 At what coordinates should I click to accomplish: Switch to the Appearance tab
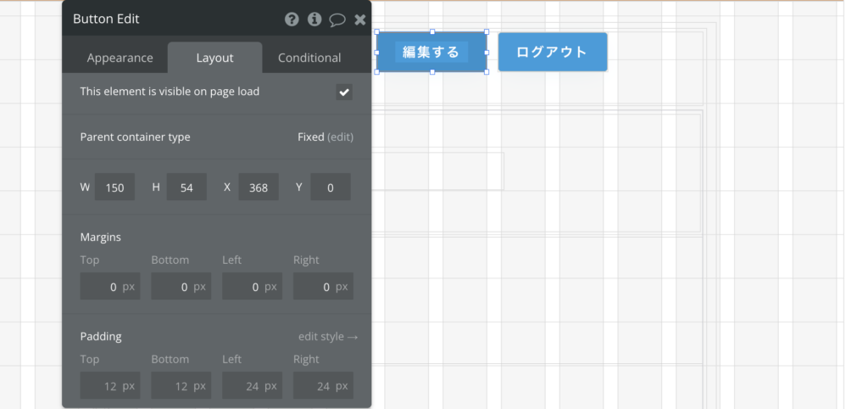click(x=120, y=58)
